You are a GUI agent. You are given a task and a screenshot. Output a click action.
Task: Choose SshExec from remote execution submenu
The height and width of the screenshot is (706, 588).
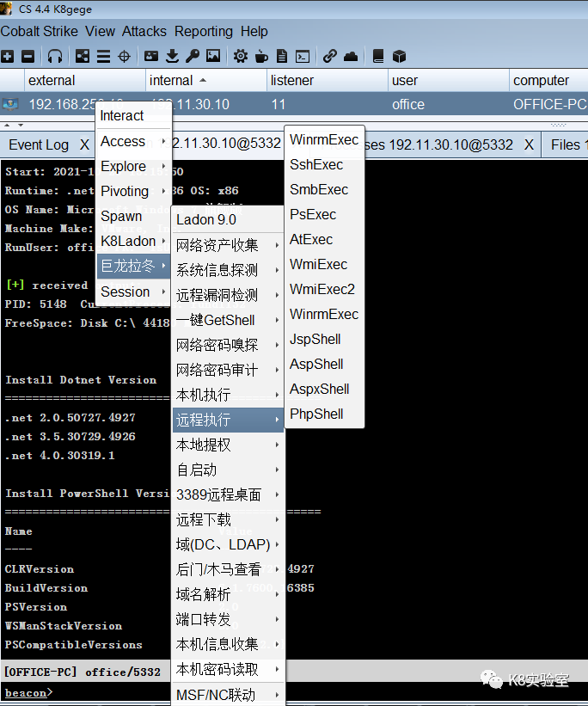(324, 165)
